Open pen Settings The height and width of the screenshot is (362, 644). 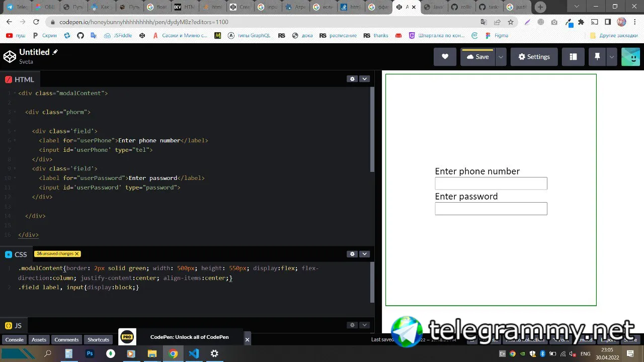[534, 57]
